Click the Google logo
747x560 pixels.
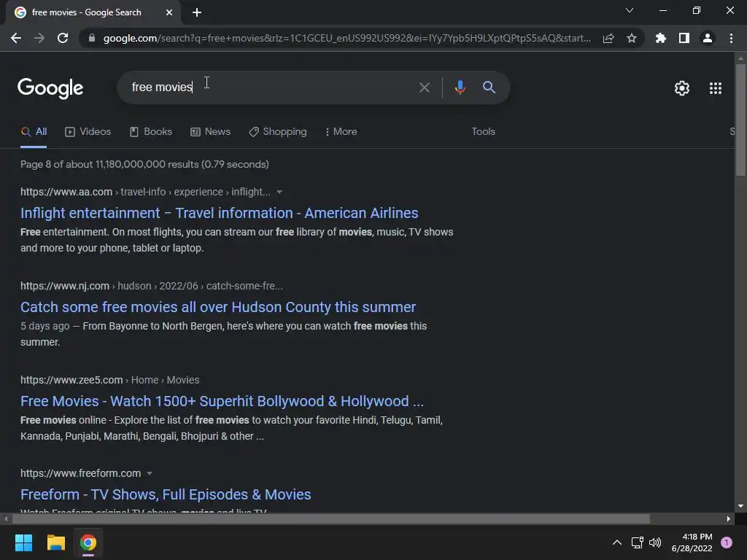[50, 88]
